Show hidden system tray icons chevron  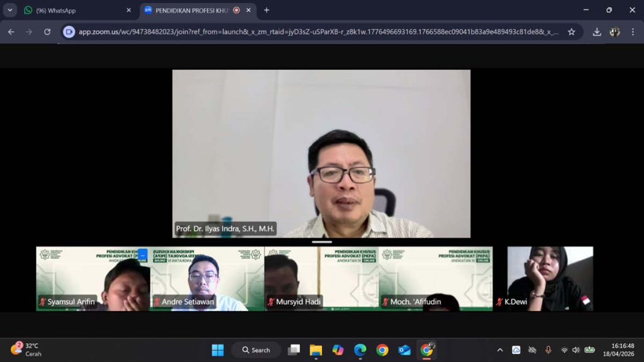point(500,350)
